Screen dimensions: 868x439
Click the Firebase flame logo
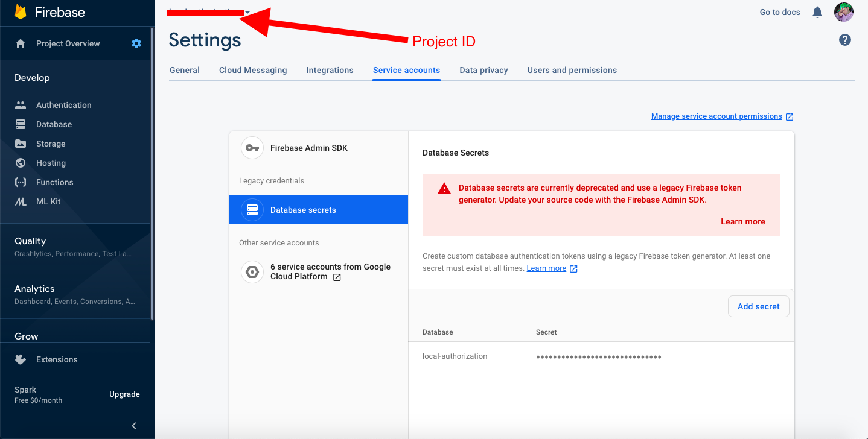click(x=21, y=12)
